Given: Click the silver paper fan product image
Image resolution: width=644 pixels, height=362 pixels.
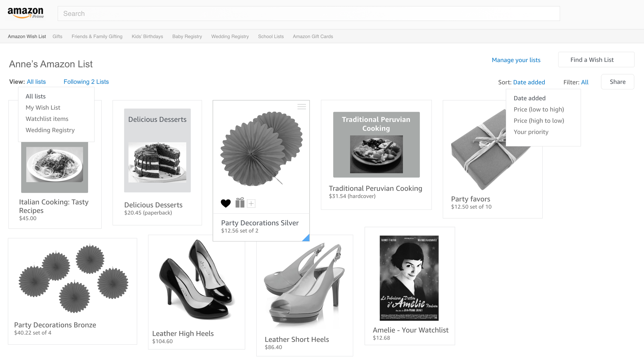Looking at the screenshot, I should [261, 149].
